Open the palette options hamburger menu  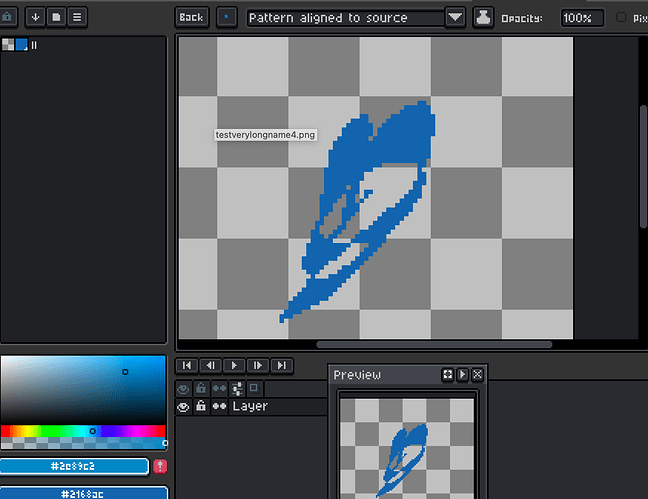click(77, 17)
